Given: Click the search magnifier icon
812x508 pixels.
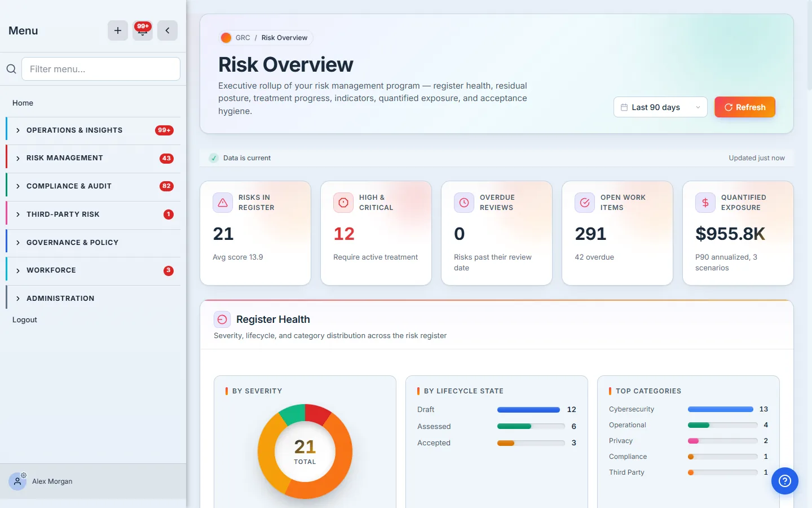Looking at the screenshot, I should click(11, 69).
